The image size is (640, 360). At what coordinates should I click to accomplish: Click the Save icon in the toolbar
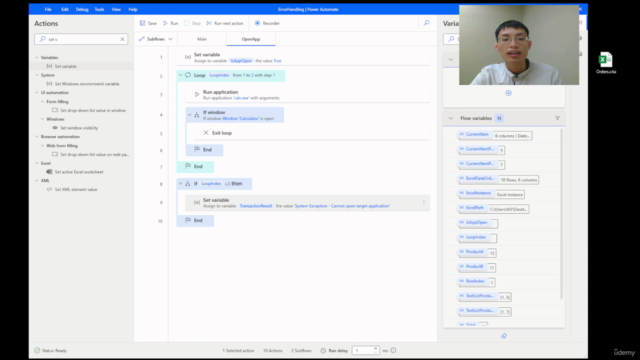point(142,23)
